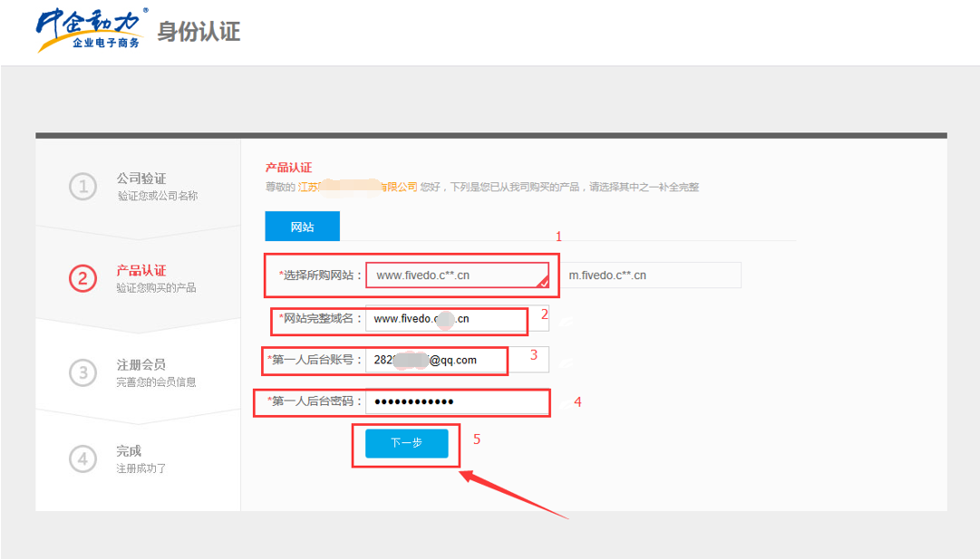The width and height of the screenshot is (980, 559).
Task: Click the 产品认证 step title in sidebar
Action: tap(141, 271)
